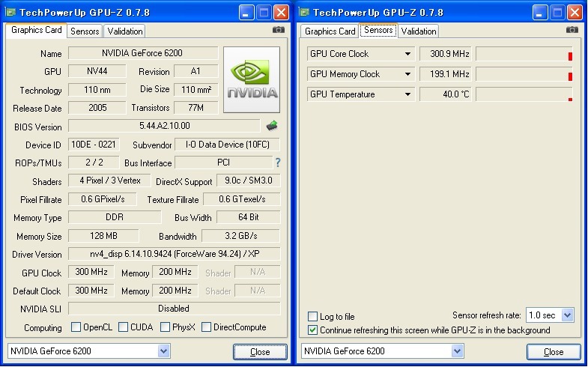Click the GPU Core Clock graph bar
The image size is (588, 367).
click(x=524, y=54)
